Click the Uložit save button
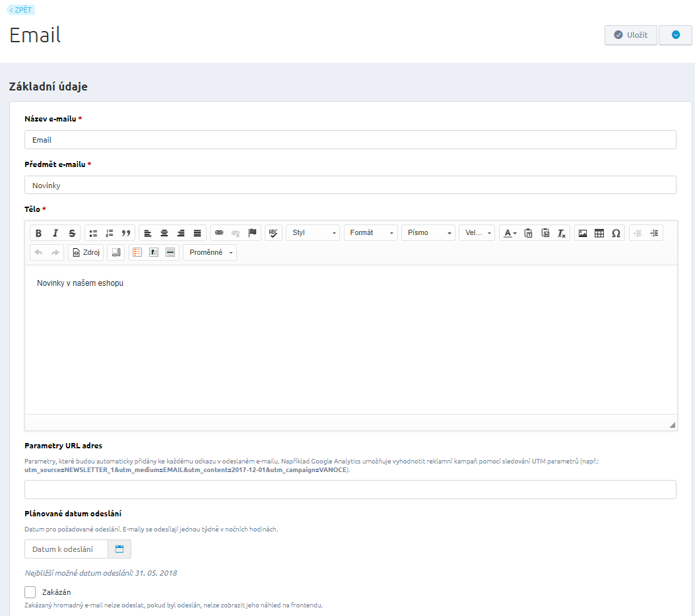The height and width of the screenshot is (616, 695). pyautogui.click(x=630, y=35)
